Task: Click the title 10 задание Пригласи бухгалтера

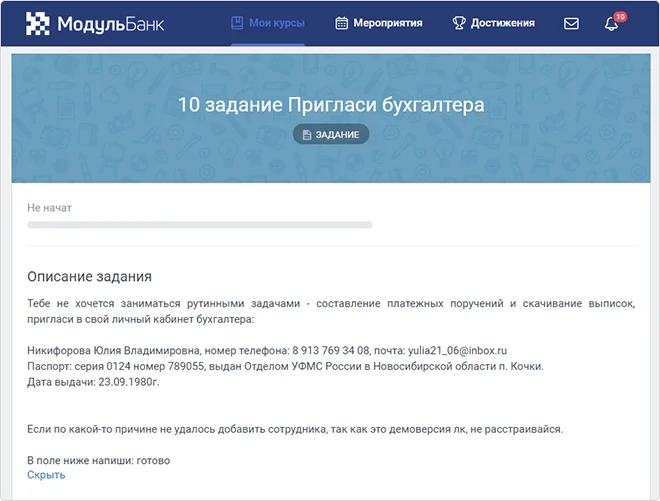Action: click(330, 104)
